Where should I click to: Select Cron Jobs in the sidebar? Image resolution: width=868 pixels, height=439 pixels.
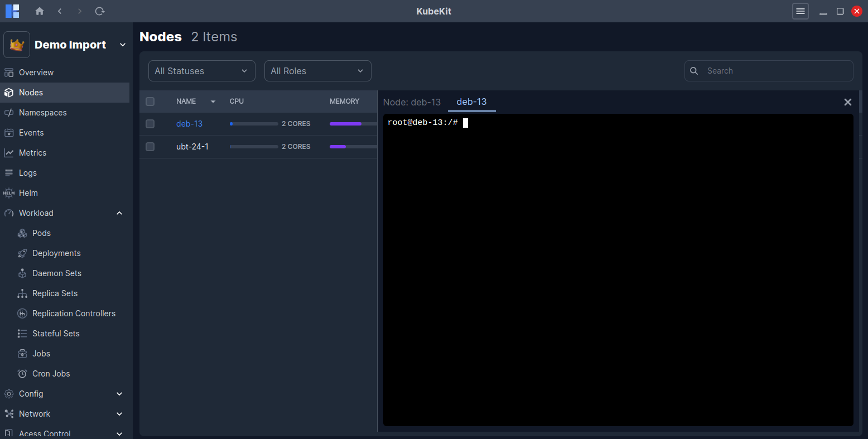click(51, 373)
